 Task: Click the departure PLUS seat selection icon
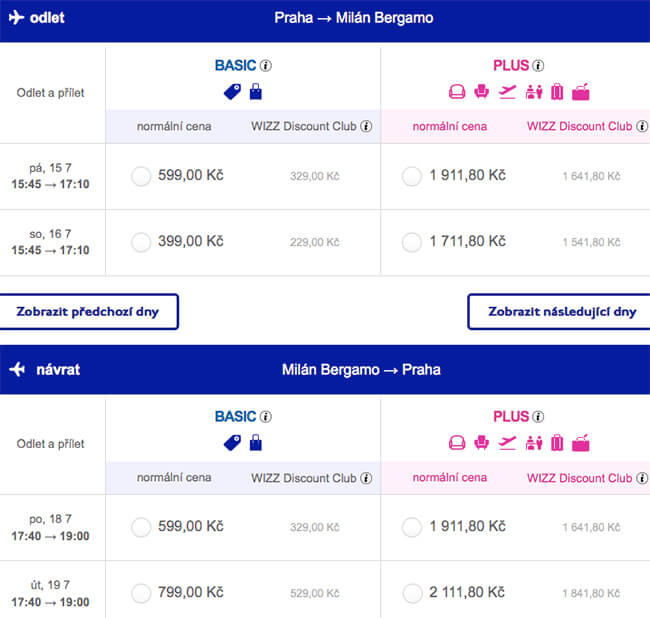point(481,92)
